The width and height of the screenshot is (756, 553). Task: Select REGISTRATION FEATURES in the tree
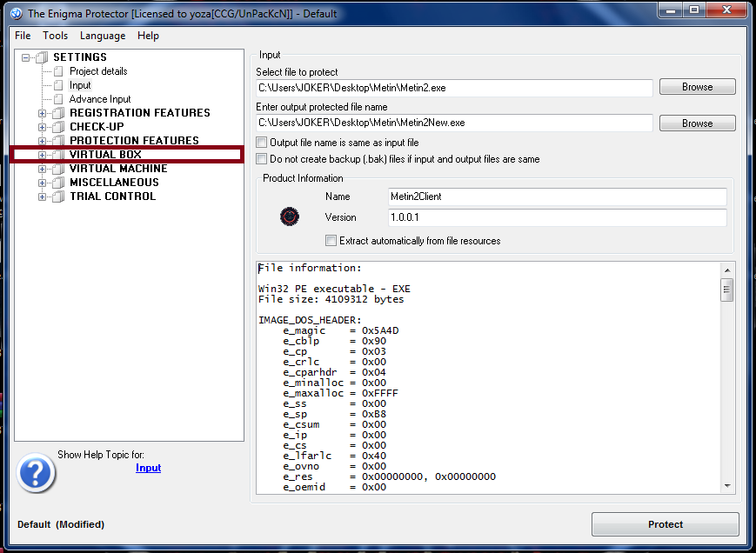(140, 113)
